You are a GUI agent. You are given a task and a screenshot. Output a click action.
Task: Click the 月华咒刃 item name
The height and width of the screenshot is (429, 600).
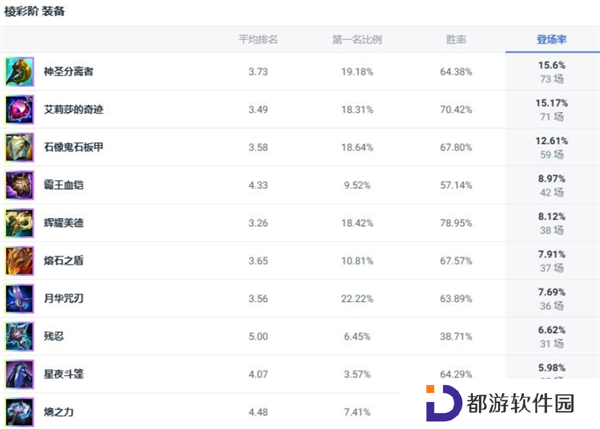pyautogui.click(x=64, y=299)
